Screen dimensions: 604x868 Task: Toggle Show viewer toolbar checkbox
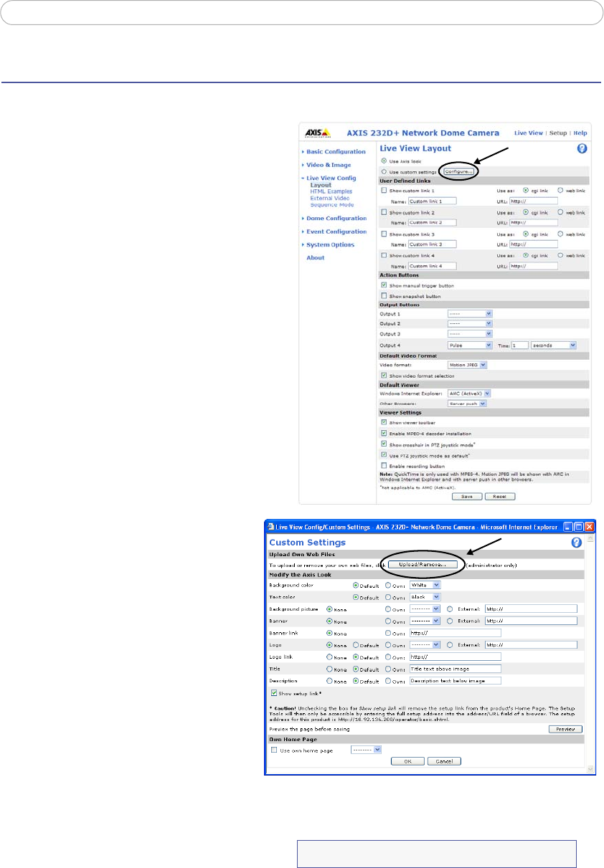pos(384,422)
